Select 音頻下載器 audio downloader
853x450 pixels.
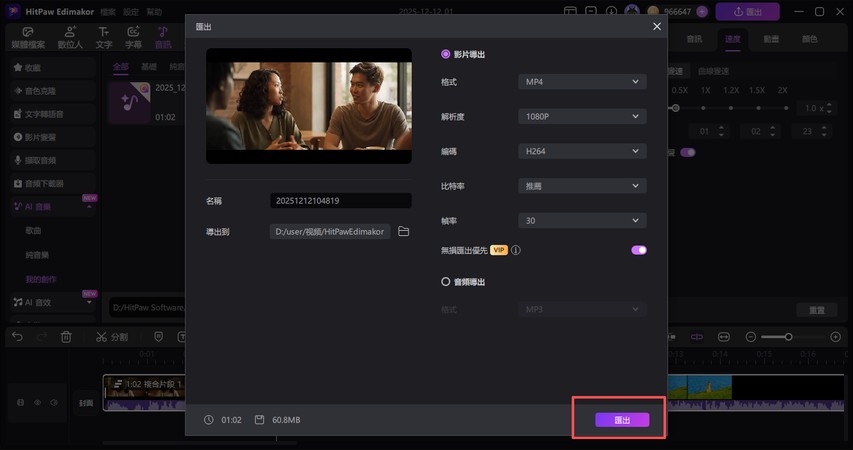click(52, 184)
